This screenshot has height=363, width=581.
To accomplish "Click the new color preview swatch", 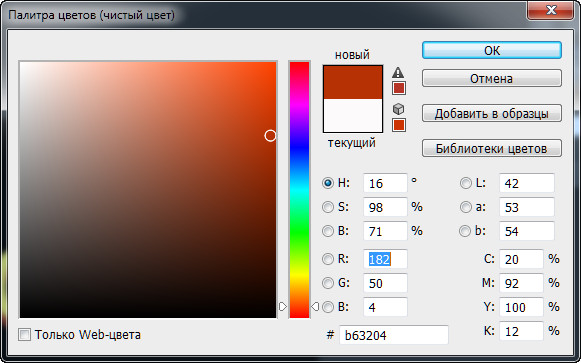I will coord(353,82).
